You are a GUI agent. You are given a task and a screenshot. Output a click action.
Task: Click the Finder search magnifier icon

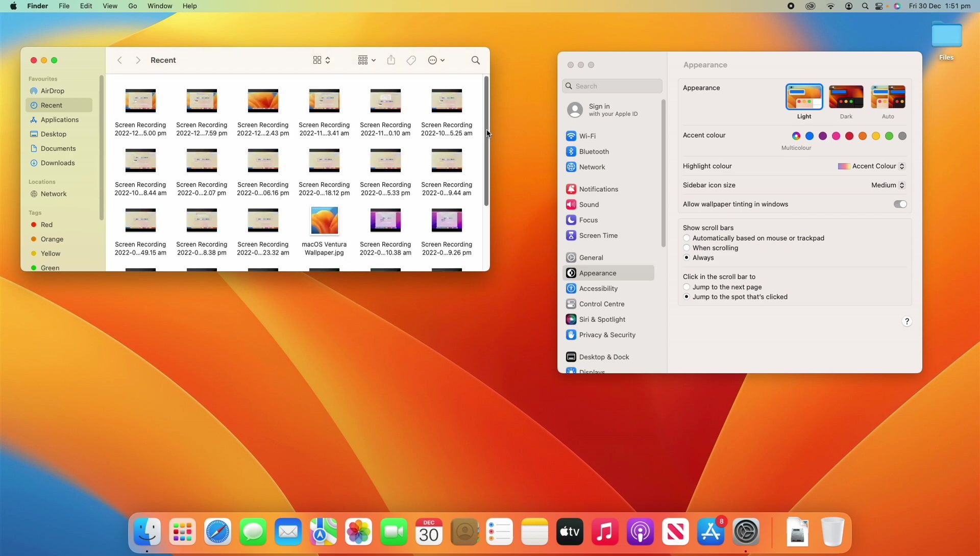(x=475, y=60)
